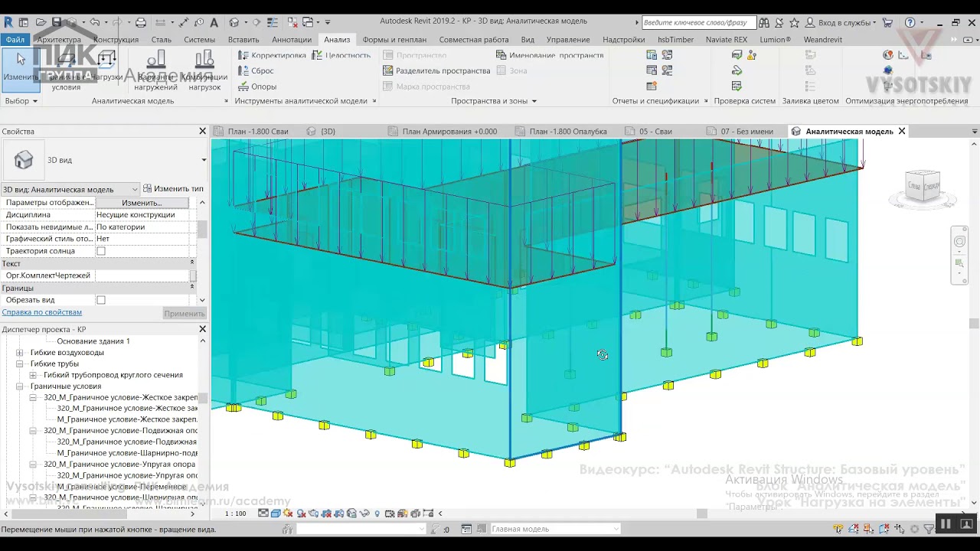Select the Разделитель пространства tool
This screenshot has height=551, width=980.
[436, 70]
